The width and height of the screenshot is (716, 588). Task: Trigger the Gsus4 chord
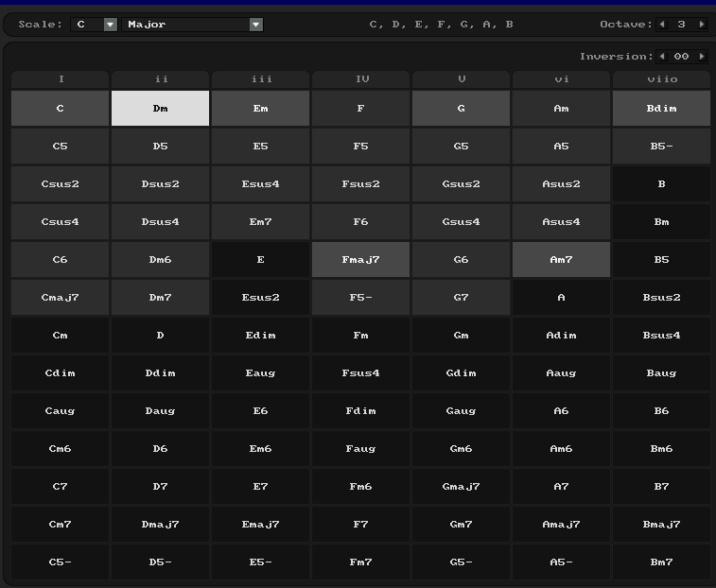pos(461,222)
